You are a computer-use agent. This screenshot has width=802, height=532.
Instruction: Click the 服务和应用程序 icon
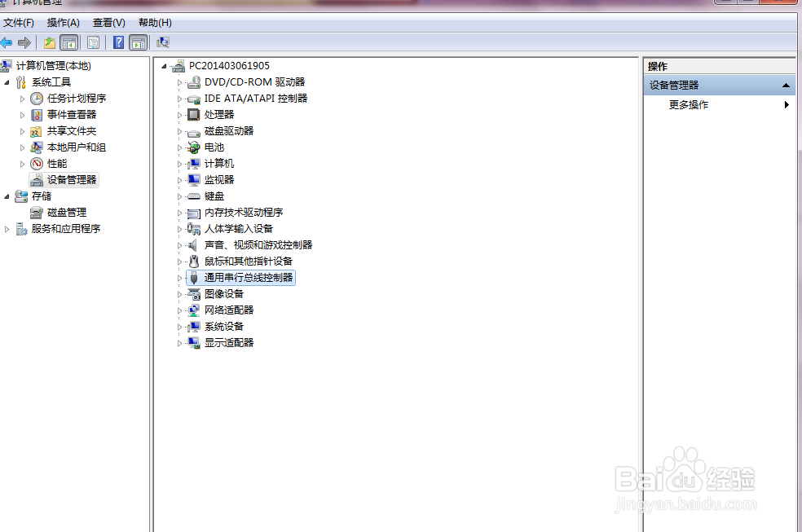coord(21,228)
